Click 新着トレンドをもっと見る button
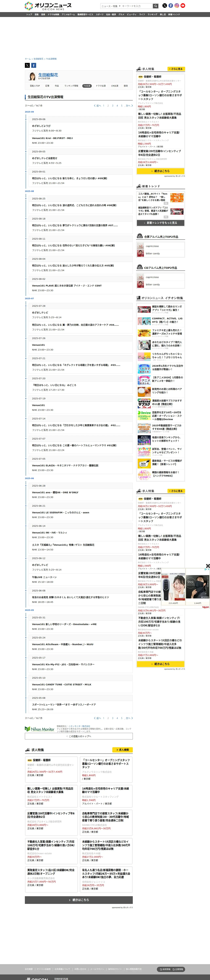The image size is (210, 980). pyautogui.click(x=160, y=223)
